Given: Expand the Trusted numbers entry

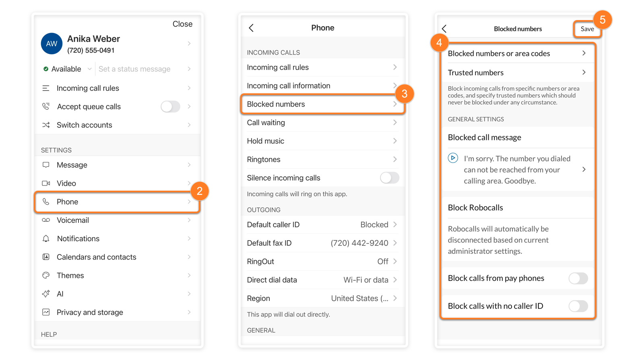Looking at the screenshot, I should tap(518, 73).
